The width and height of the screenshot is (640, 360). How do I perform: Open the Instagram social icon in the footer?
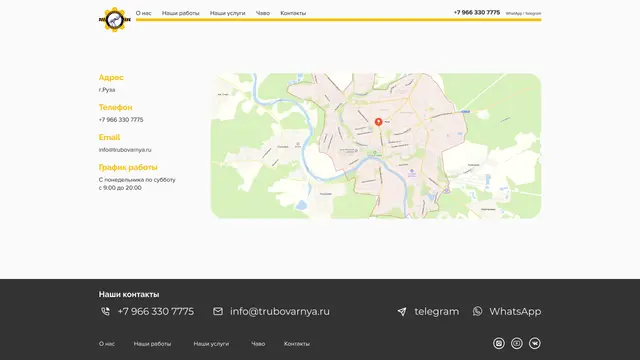[x=499, y=343]
